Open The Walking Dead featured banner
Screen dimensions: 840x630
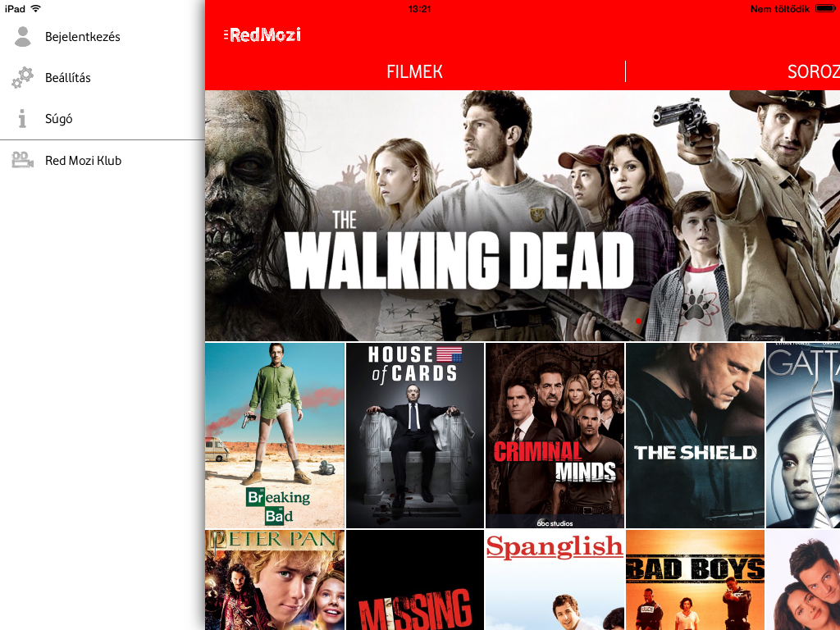coord(522,216)
